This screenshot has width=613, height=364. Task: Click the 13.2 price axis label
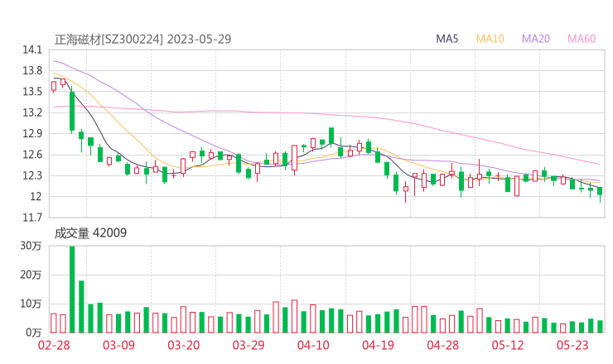click(32, 113)
